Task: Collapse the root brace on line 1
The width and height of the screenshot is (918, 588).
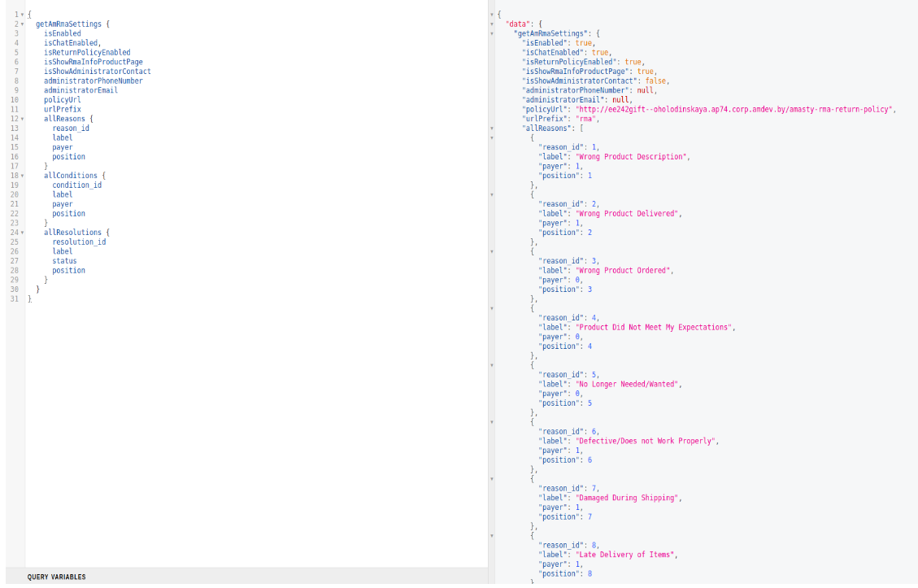Action: click(22, 15)
